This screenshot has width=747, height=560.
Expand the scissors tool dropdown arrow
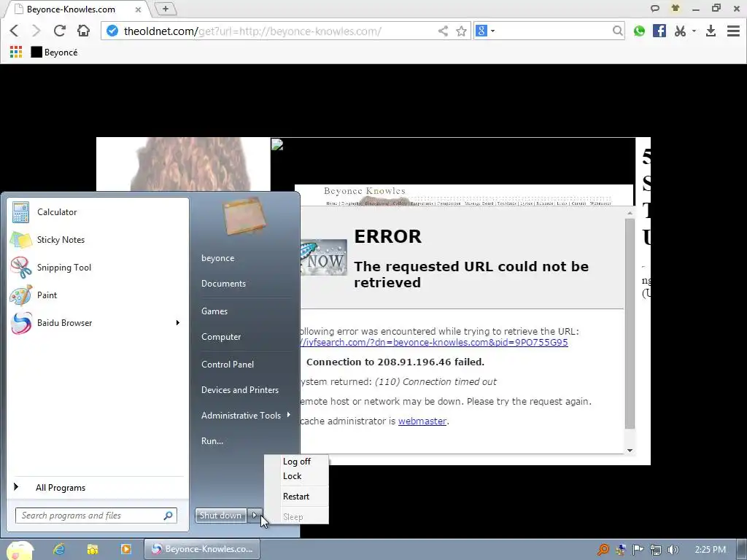pyautogui.click(x=694, y=31)
